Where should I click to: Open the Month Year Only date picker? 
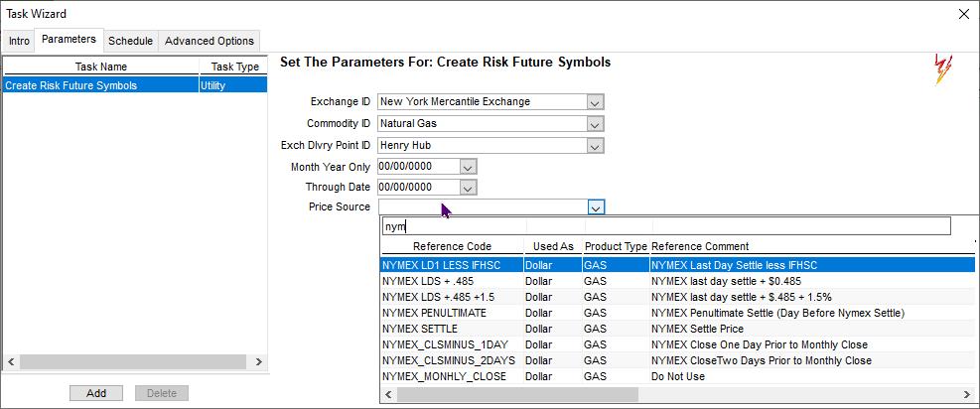coord(469,167)
